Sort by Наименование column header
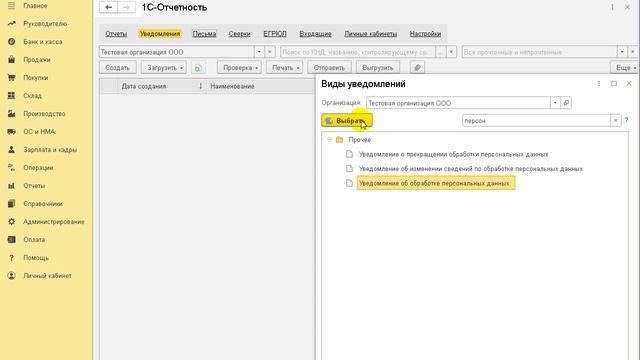The image size is (640, 360). click(x=232, y=86)
